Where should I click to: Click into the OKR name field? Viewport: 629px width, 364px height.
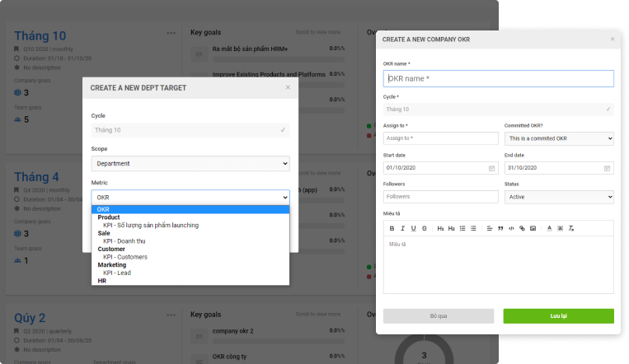[x=498, y=78]
